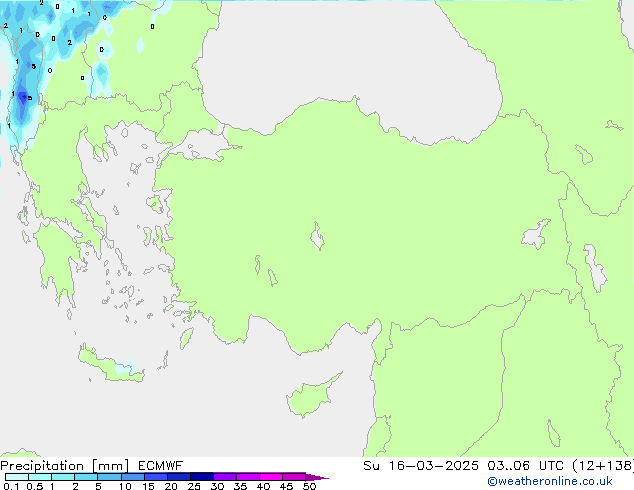Click the island of Crete on the map
Viewport: 634px width, 490px height.
pos(111,366)
